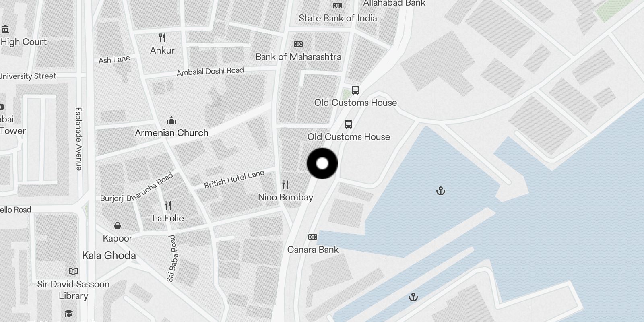
Task: Select the Ankur restaurant fork-knife icon
Action: [162, 38]
